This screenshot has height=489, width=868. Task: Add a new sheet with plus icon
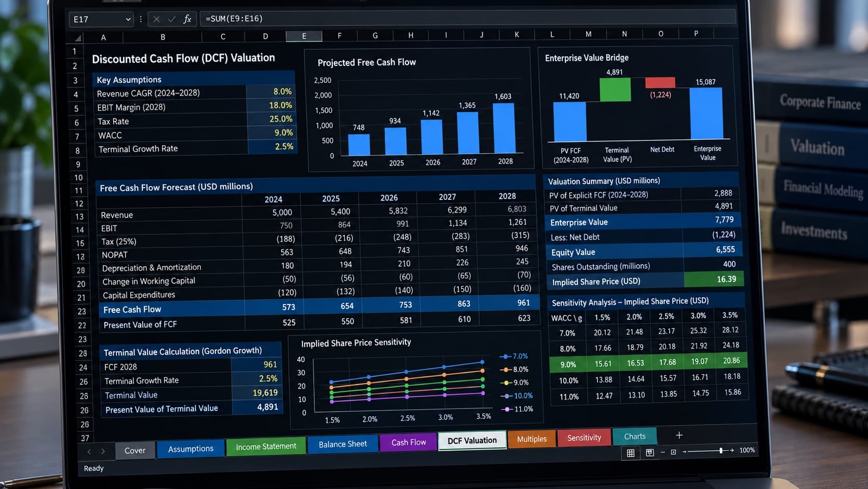click(679, 435)
